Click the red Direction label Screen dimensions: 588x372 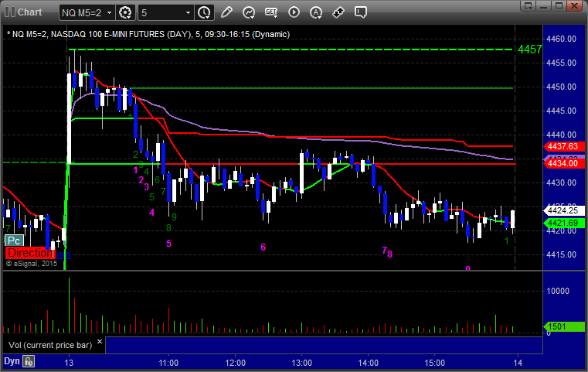click(x=30, y=253)
